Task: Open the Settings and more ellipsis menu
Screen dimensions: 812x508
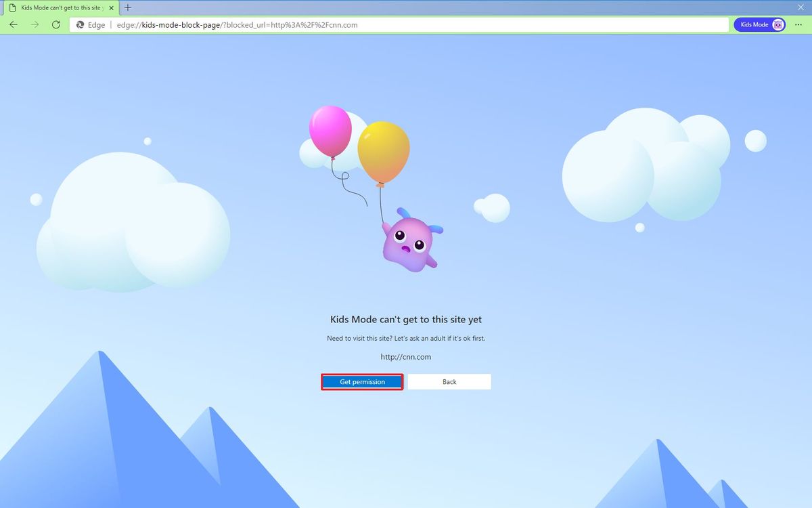Action: tap(798, 24)
